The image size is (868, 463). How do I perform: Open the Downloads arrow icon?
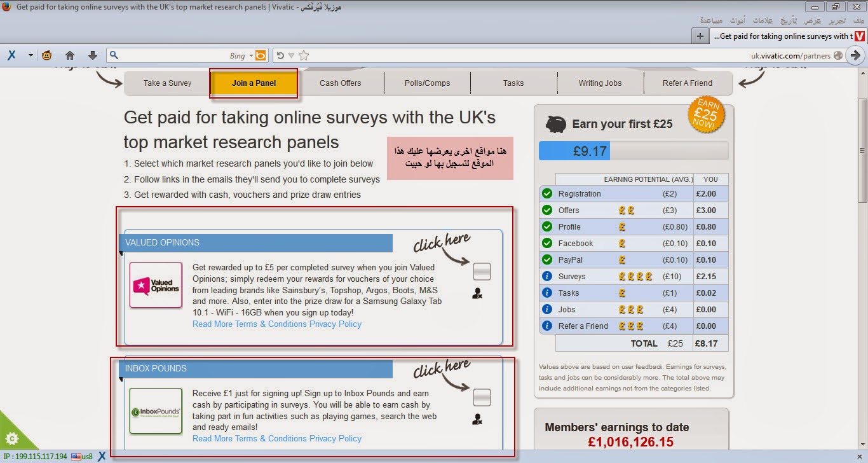coord(93,55)
